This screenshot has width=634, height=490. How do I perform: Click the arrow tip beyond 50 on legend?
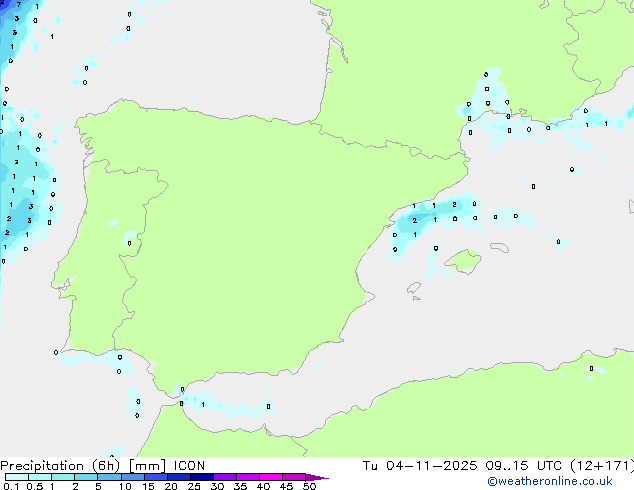click(x=317, y=477)
